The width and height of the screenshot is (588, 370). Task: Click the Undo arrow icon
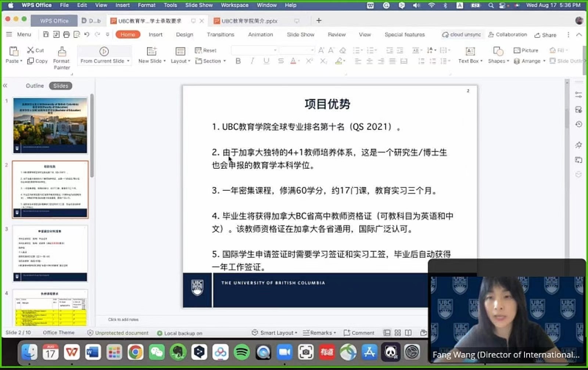tap(87, 35)
